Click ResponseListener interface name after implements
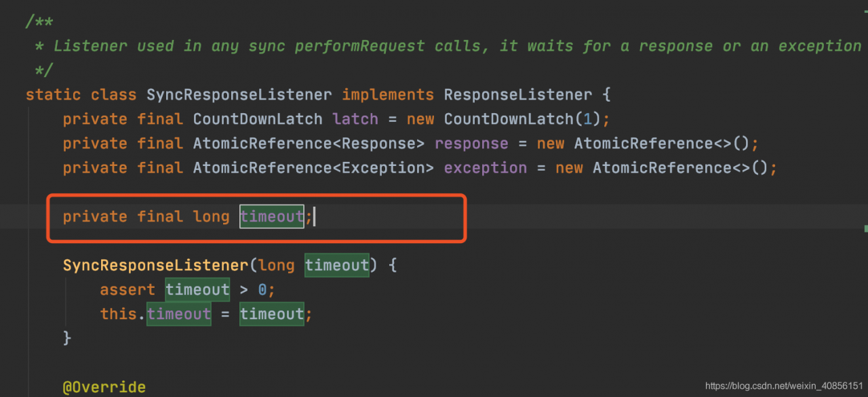Screen dimensions: 868x397 518,95
